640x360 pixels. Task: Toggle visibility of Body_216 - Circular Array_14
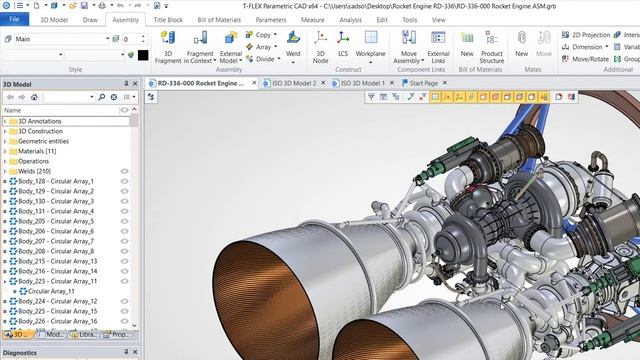pyautogui.click(x=124, y=271)
